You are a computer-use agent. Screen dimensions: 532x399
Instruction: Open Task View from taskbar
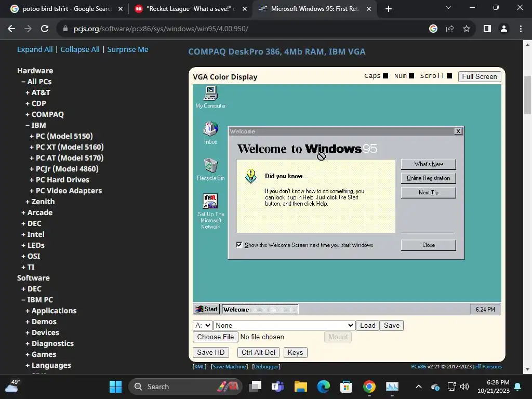point(255,387)
